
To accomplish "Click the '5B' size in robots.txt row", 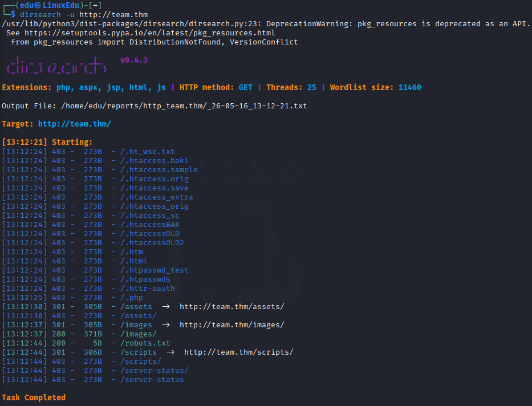I will click(98, 343).
